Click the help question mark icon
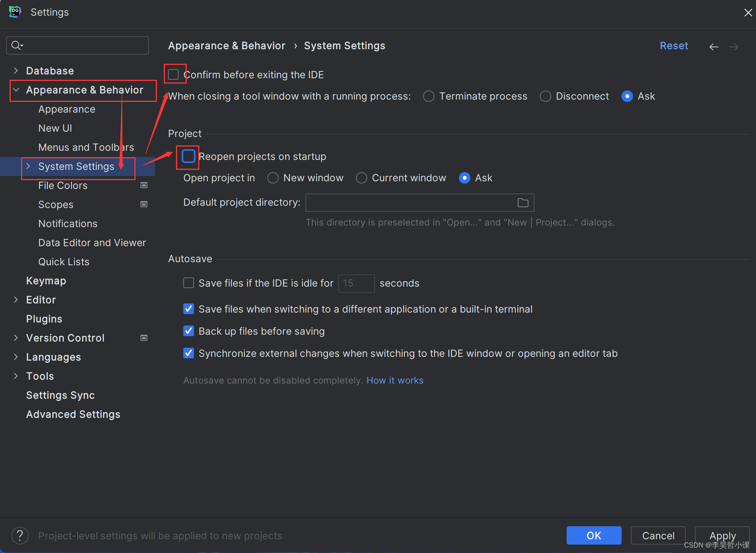 (20, 535)
